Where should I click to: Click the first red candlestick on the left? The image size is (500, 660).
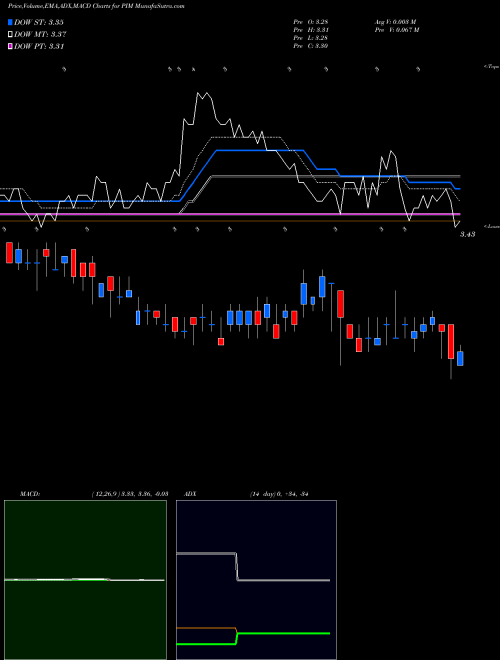click(9, 253)
